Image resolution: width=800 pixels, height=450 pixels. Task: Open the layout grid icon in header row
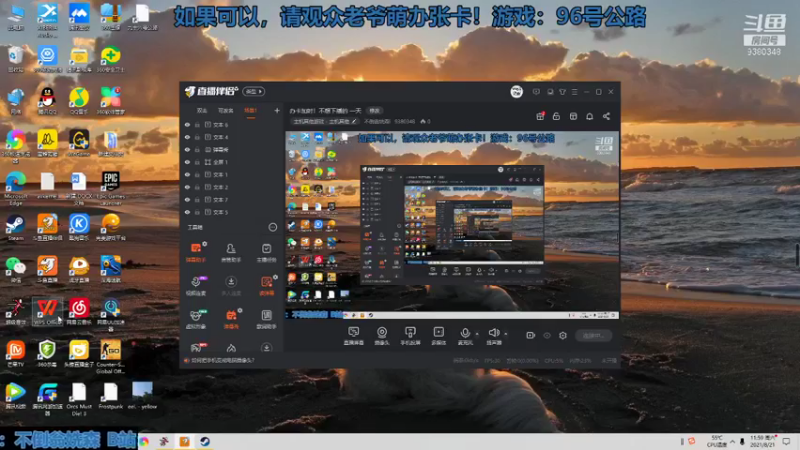pos(573,116)
